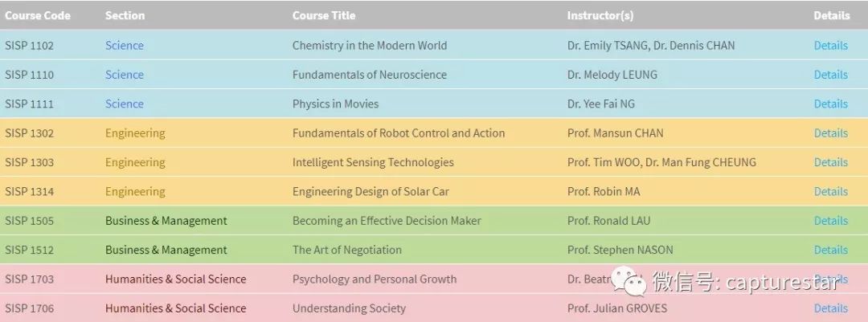Click the Instructor(s) column header
The image size is (868, 322).
(x=600, y=15)
